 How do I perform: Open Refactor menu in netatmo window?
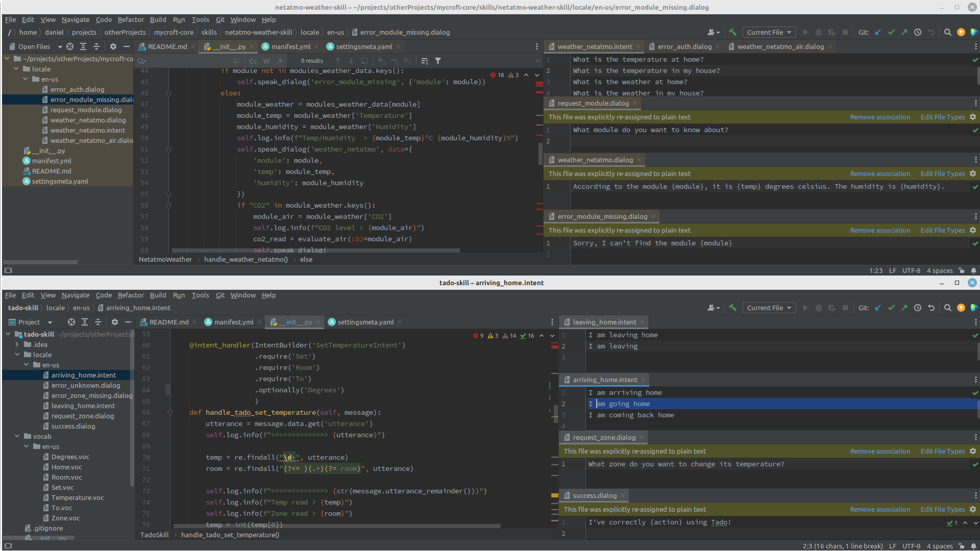click(131, 19)
